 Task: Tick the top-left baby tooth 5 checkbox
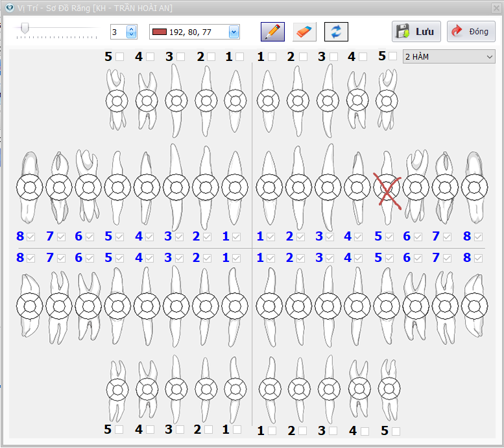[119, 57]
